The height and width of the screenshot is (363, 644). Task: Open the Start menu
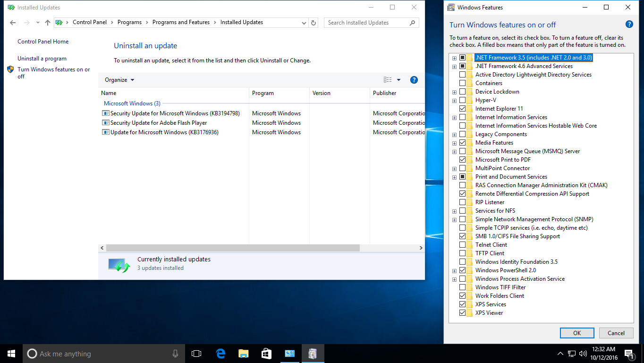[11, 354]
